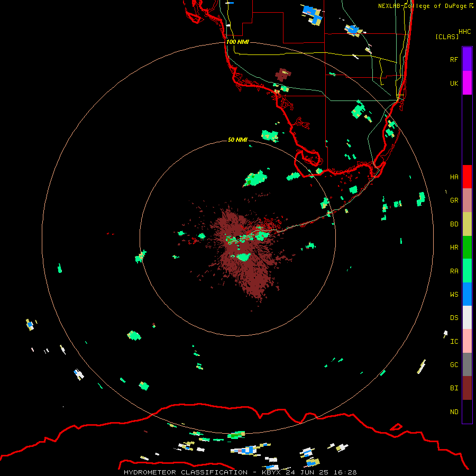Screen dimensions: 476x476
Task: Click the ND legend label
Action: click(x=454, y=412)
